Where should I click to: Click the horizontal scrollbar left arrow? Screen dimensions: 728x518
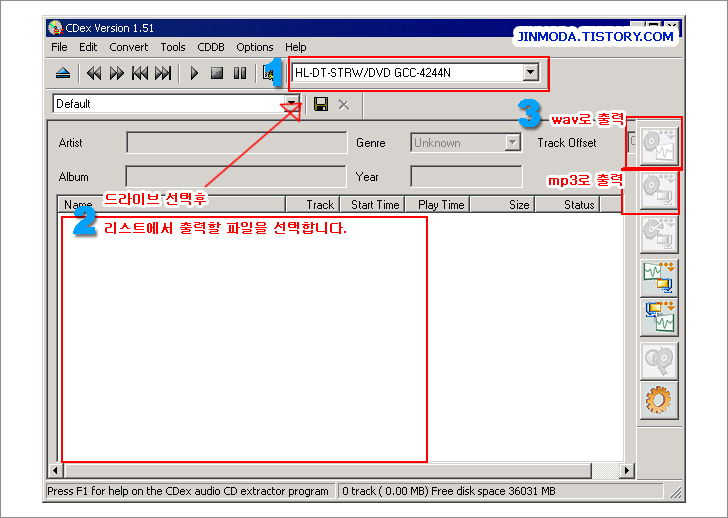[x=55, y=470]
